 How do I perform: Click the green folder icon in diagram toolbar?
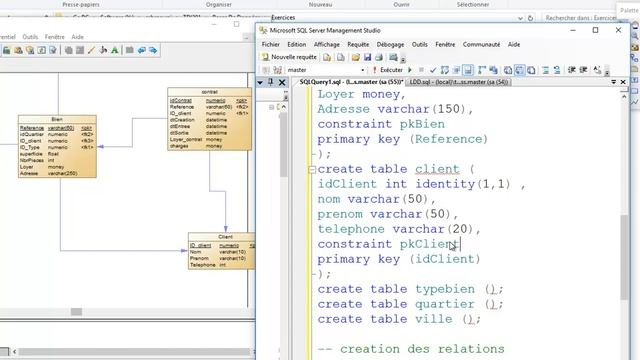point(7,50)
